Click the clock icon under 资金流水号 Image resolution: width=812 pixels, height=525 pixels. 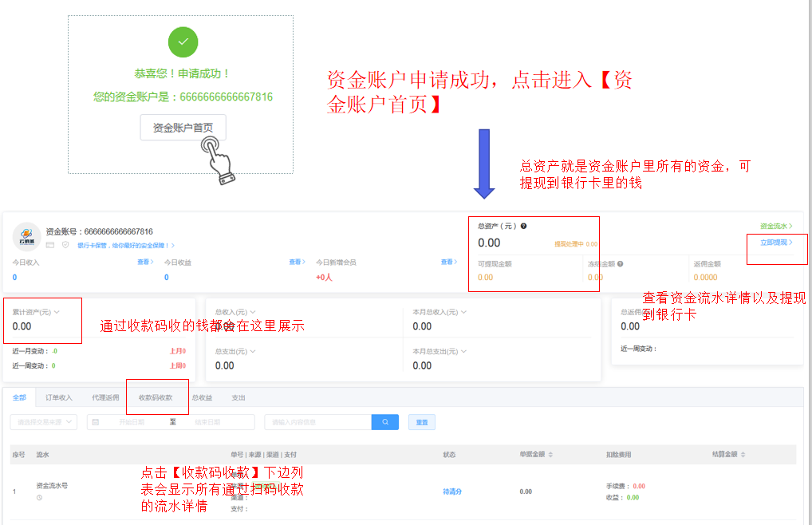tap(39, 498)
